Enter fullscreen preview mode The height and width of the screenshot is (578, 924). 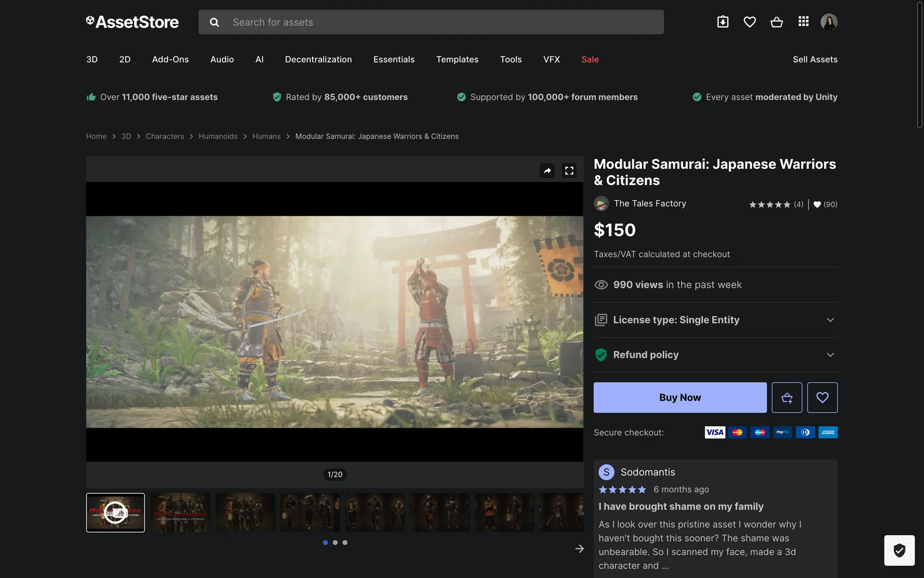[x=569, y=171]
